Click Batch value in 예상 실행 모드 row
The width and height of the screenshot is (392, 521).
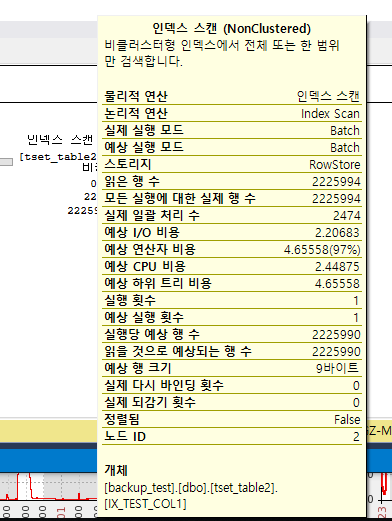coord(345,148)
